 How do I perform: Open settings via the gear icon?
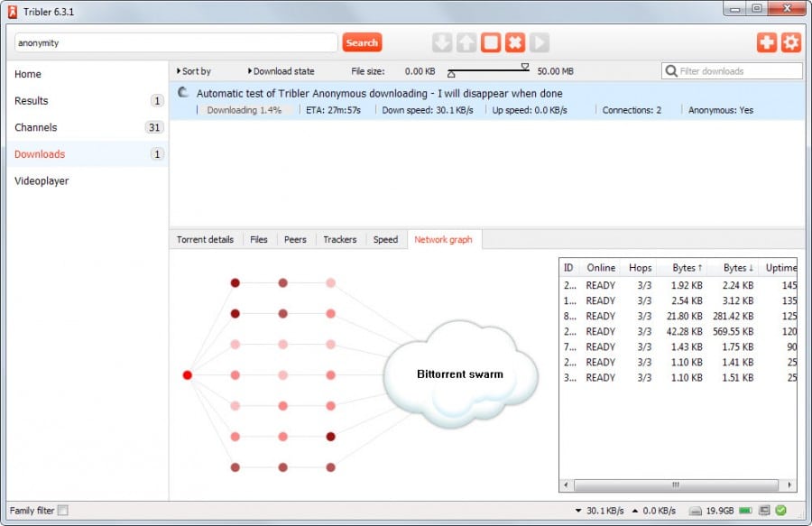790,42
